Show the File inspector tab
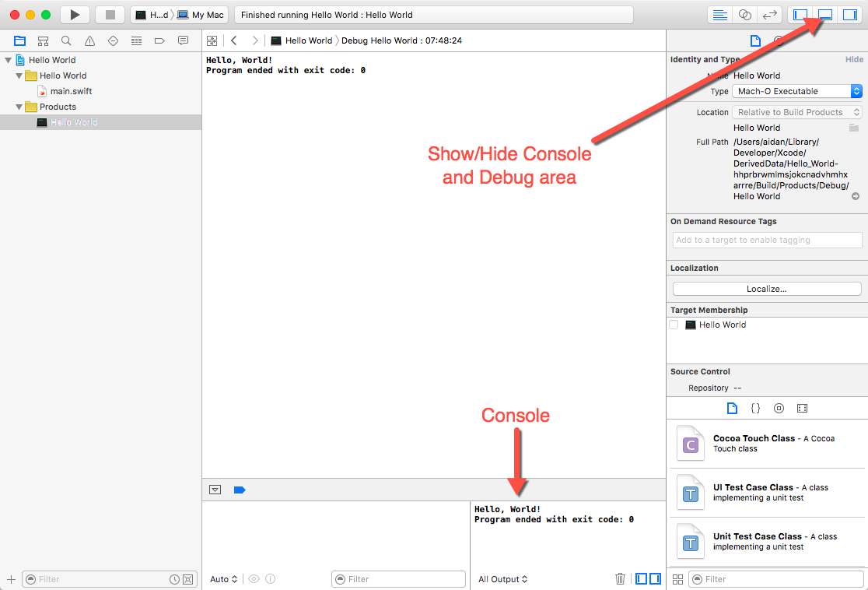The image size is (868, 590). 755,40
